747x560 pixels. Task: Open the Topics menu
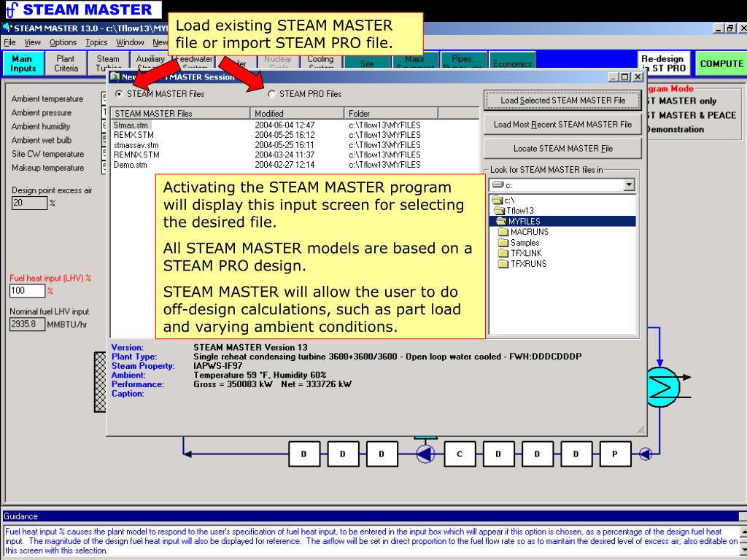[x=96, y=42]
